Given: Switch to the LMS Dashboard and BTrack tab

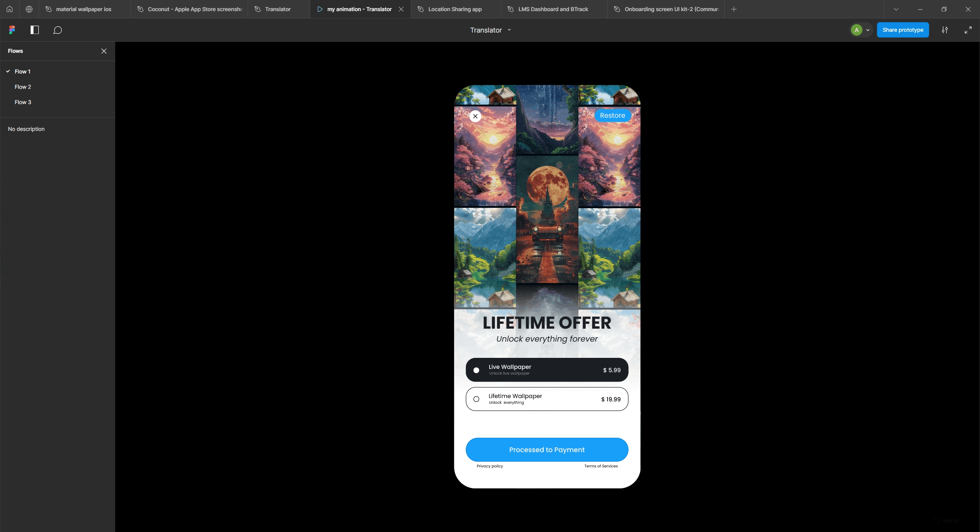Looking at the screenshot, I should [x=553, y=9].
